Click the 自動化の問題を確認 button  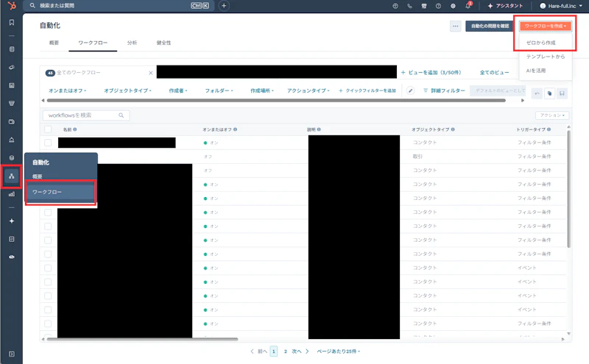pyautogui.click(x=490, y=26)
